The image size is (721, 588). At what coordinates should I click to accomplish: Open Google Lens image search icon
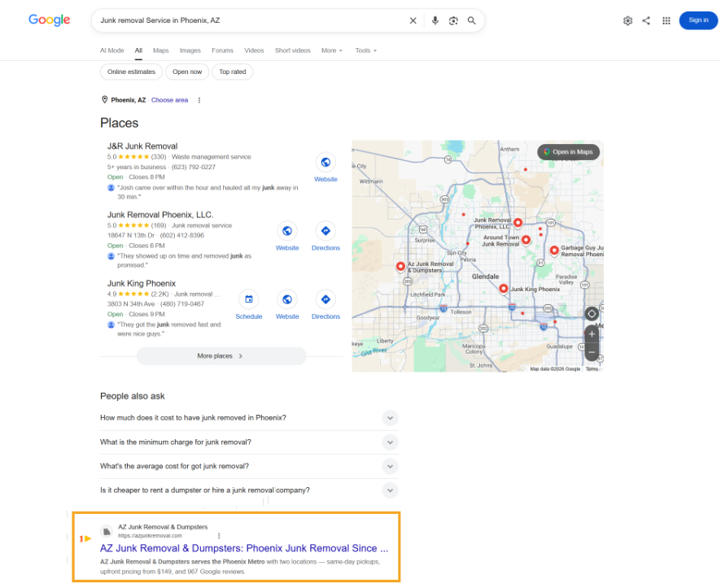click(x=453, y=20)
